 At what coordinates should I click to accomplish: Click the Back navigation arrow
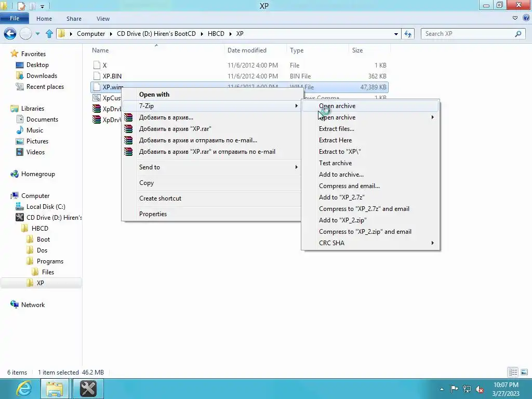[x=10, y=34]
